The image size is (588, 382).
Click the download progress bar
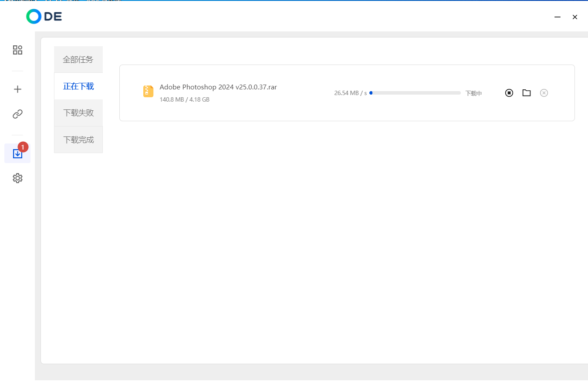click(x=415, y=93)
